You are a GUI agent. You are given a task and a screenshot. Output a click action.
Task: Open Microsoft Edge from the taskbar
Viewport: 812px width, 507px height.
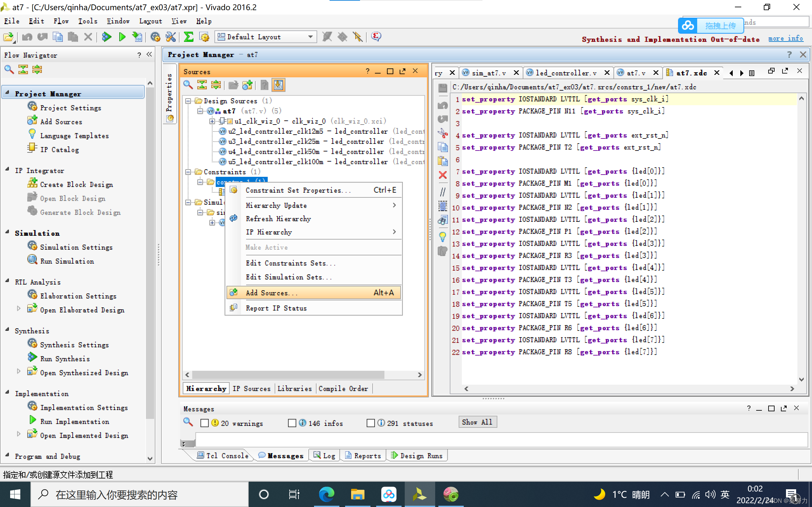tap(326, 494)
